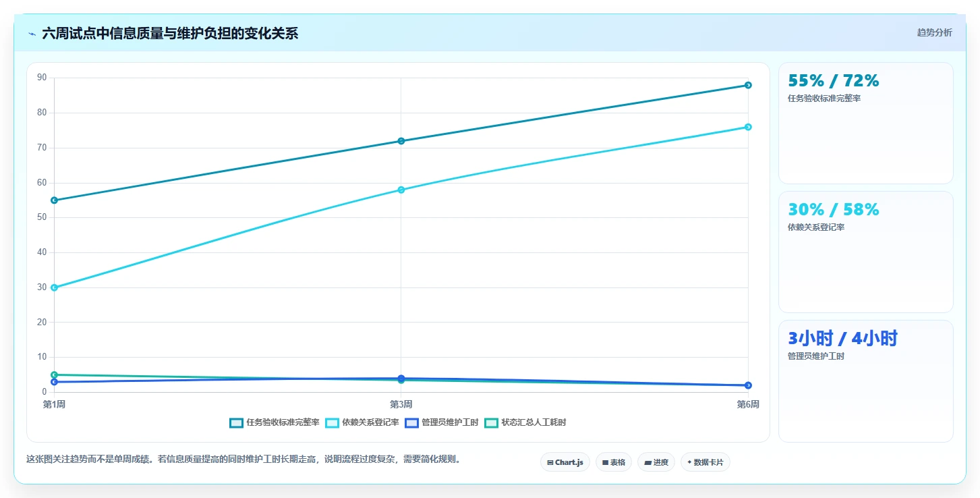Open the 3小时 / 4小时 stat card
This screenshot has width=980, height=498.
coord(866,381)
